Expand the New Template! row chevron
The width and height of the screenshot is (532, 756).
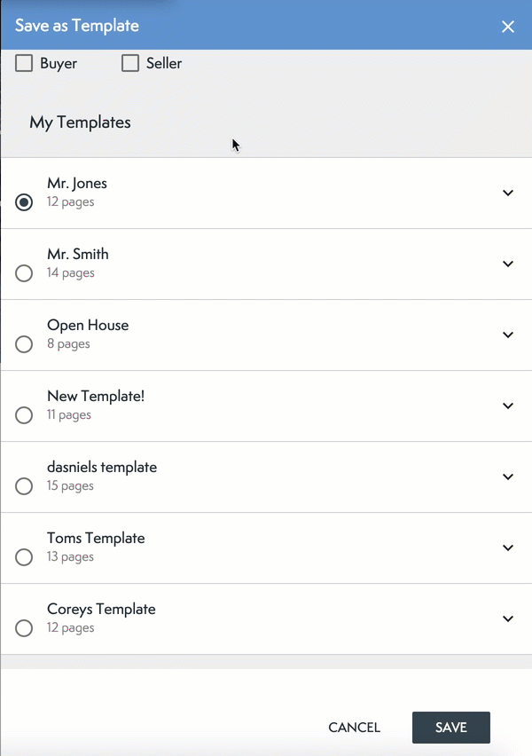point(508,406)
